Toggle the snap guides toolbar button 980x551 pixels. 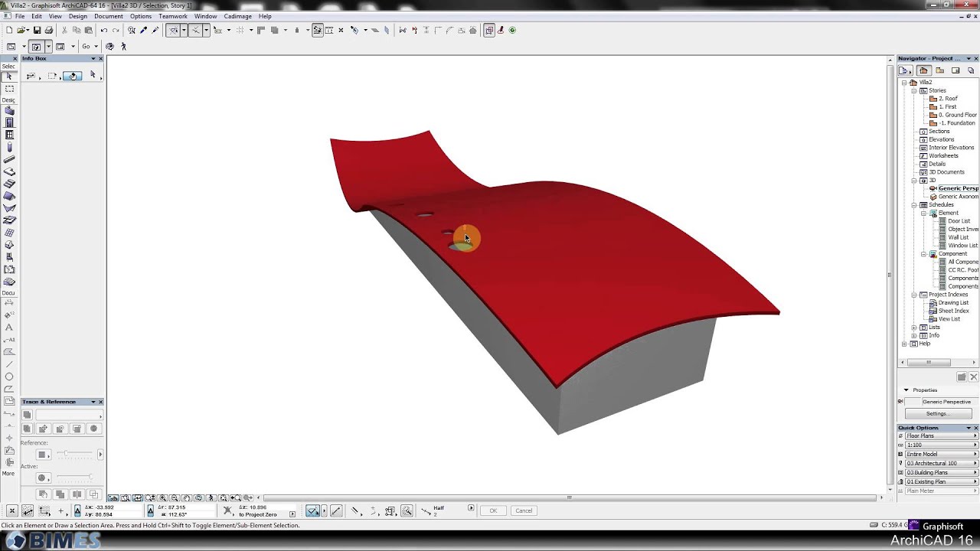coord(195,31)
